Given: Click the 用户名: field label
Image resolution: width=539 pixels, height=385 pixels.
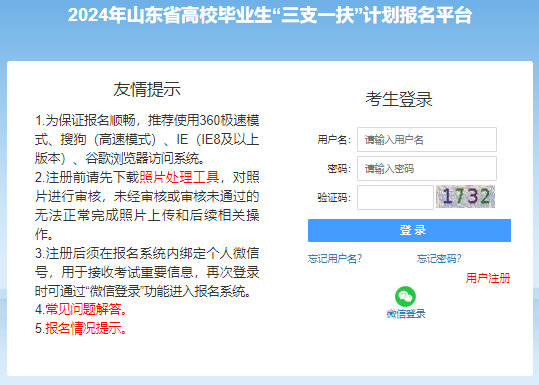Looking at the screenshot, I should click(x=334, y=140).
